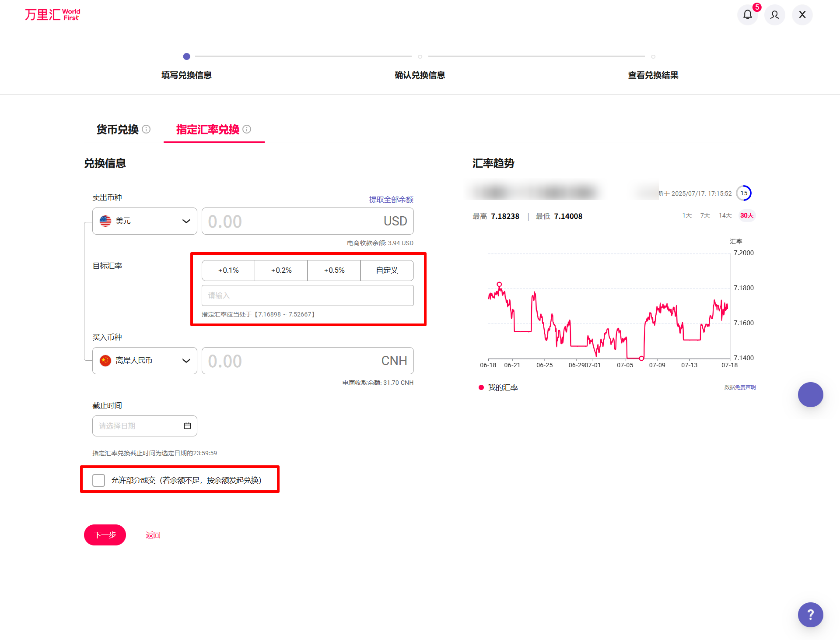Expand the 离岸人民币 buy currency dropdown
The image size is (840, 640).
point(144,361)
